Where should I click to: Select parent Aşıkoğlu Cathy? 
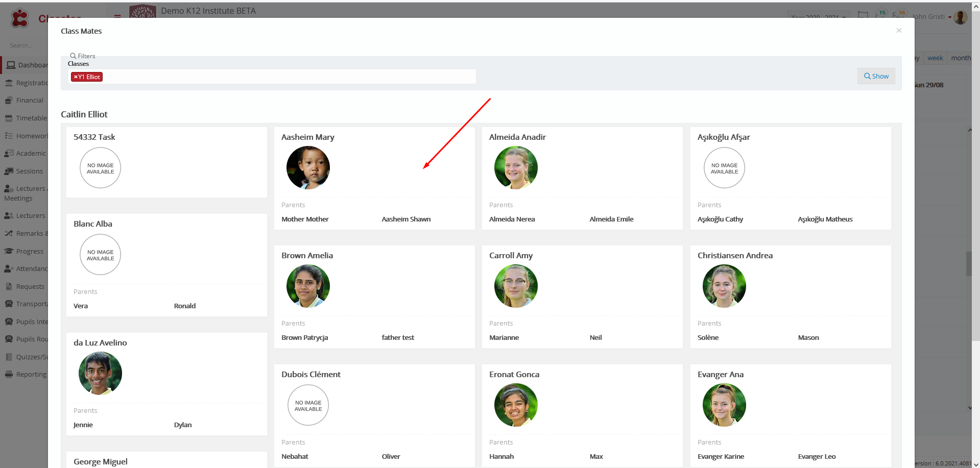[x=720, y=219]
